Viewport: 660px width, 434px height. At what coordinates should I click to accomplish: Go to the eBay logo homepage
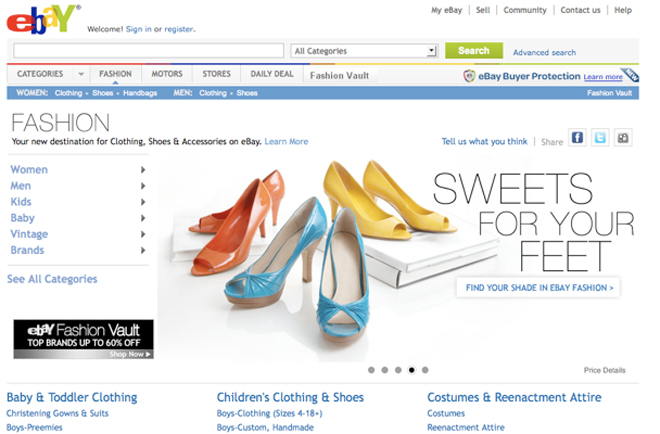point(43,19)
